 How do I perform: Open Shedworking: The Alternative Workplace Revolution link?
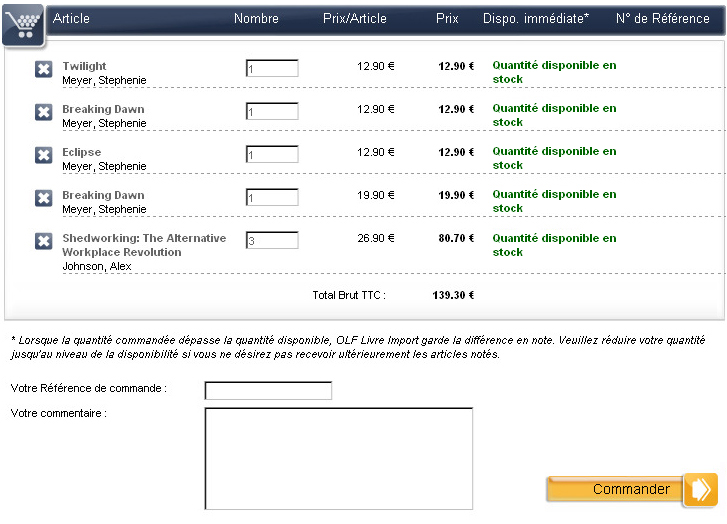(144, 245)
